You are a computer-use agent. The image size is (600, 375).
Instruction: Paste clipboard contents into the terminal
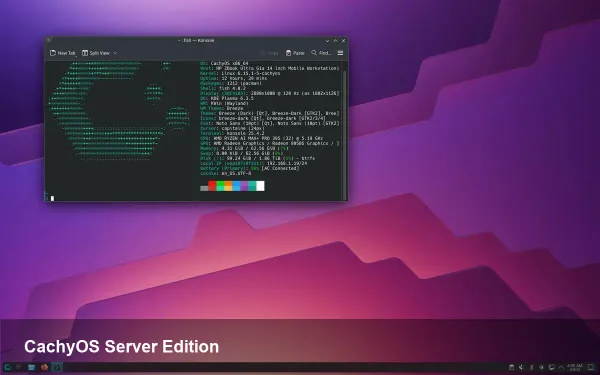pyautogui.click(x=295, y=53)
